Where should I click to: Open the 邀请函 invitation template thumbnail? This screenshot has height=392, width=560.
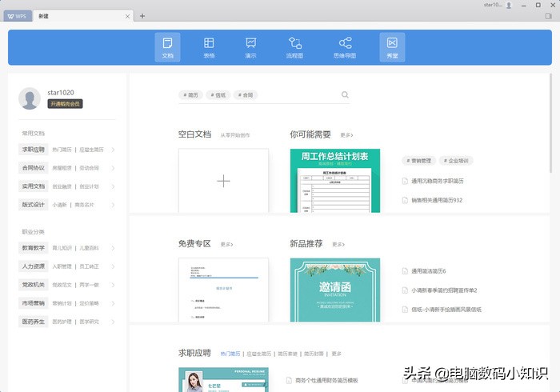[x=335, y=290]
